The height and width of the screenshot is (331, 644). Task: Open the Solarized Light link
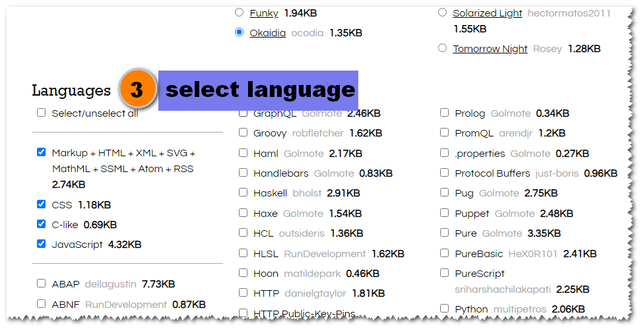[x=487, y=13]
